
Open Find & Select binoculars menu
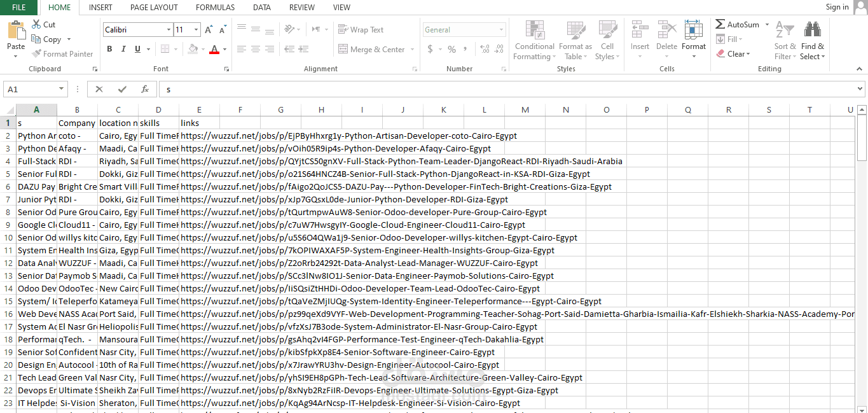point(812,40)
